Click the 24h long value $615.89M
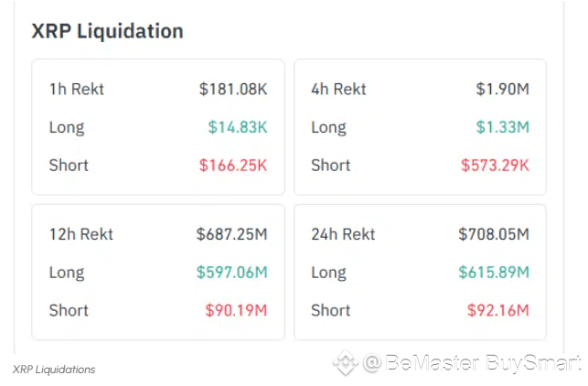This screenshot has width=588, height=386. click(494, 273)
